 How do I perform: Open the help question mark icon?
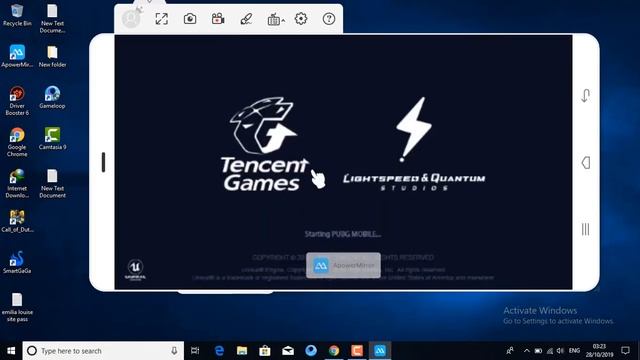329,19
